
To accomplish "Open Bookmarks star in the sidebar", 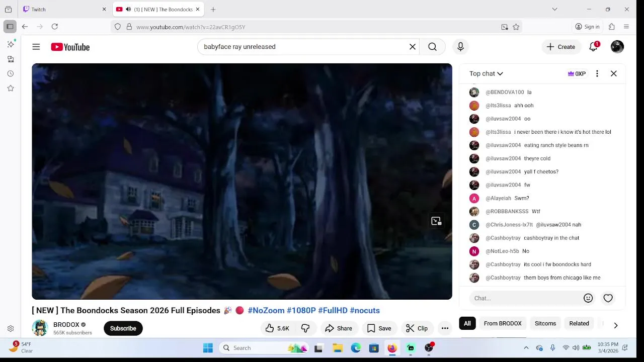I will tap(11, 88).
